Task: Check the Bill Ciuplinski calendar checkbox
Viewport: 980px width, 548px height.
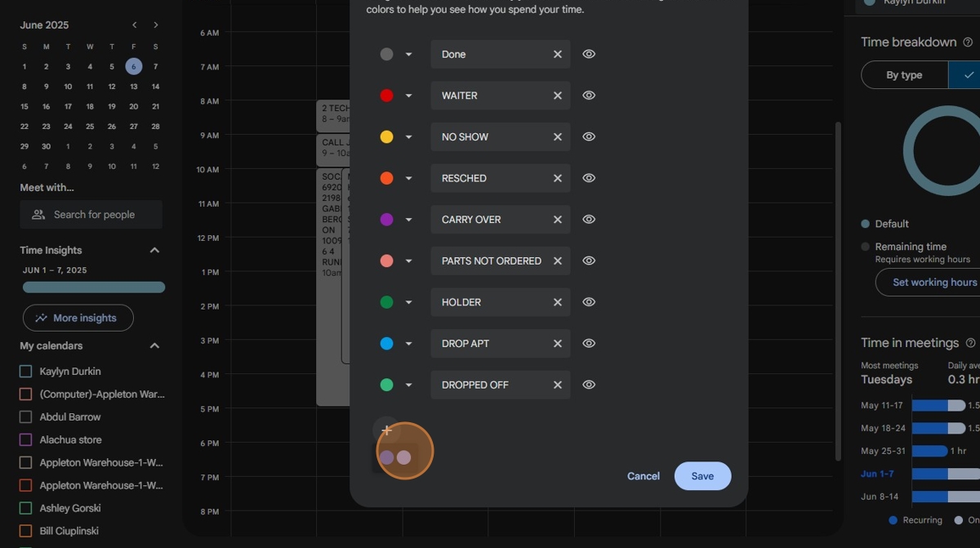Action: click(25, 532)
